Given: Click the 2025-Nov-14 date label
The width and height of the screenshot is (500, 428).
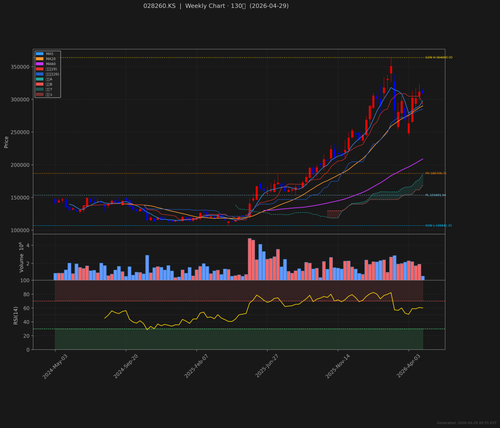Looking at the screenshot, I should [x=338, y=366].
